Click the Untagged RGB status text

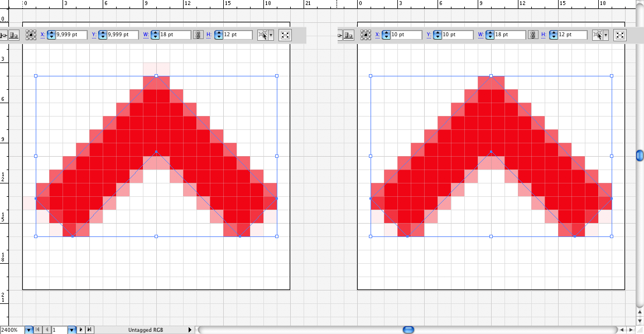[x=146, y=330]
